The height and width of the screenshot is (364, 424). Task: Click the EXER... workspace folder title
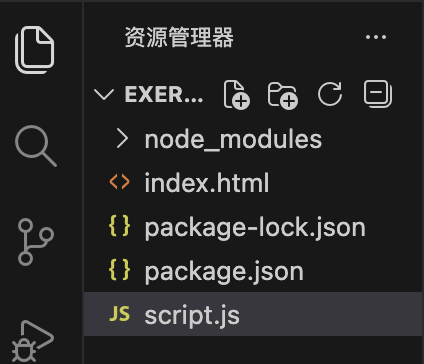click(164, 95)
